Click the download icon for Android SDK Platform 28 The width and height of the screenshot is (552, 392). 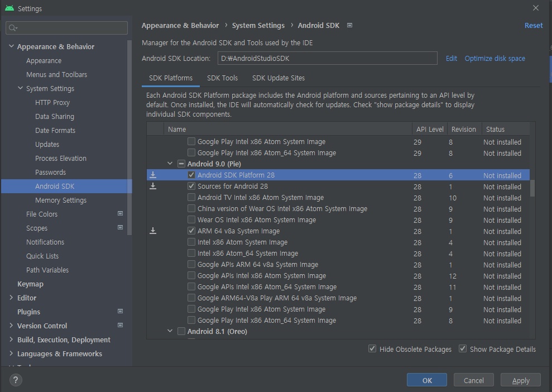(153, 175)
